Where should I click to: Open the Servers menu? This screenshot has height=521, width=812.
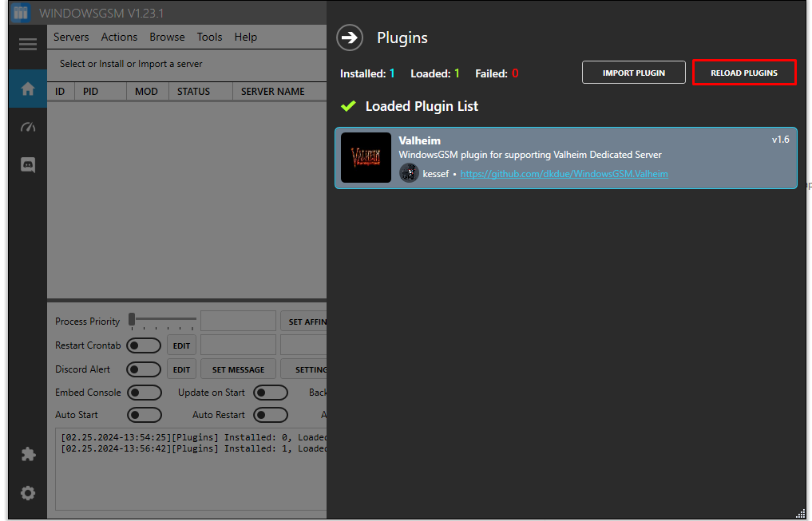tap(71, 37)
